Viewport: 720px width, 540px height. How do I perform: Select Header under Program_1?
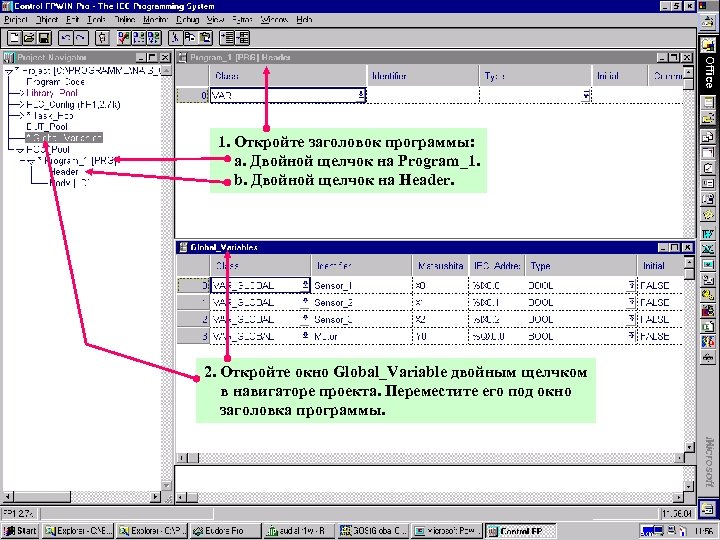[x=64, y=172]
